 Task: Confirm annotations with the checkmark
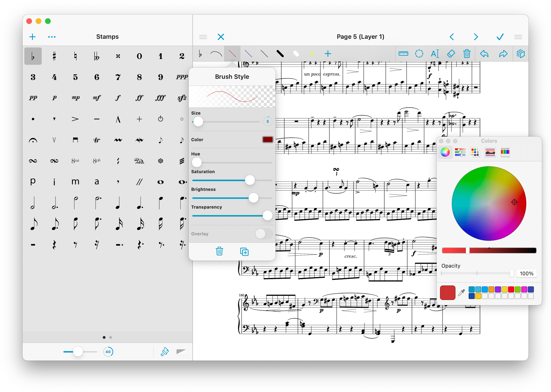point(500,37)
